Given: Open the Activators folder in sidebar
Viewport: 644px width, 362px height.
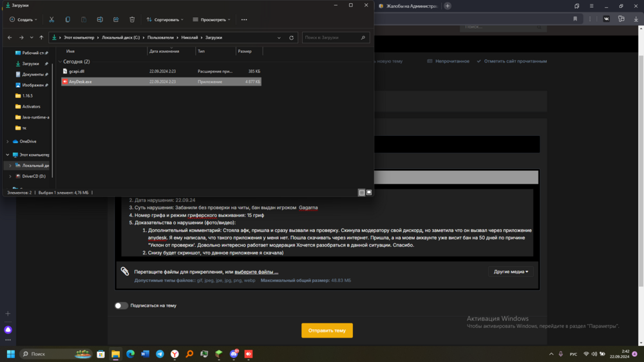Looking at the screenshot, I should pos(31,106).
